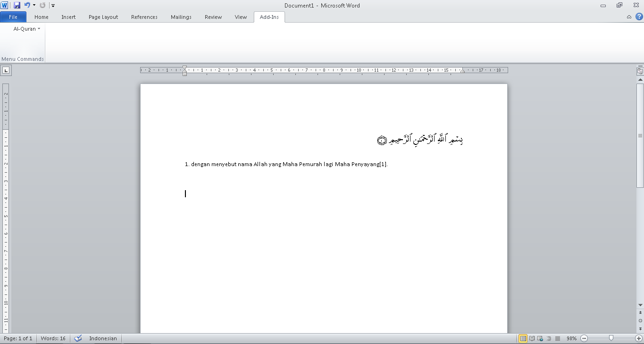Screen dimensions: 644x344
Task: Switch to the Insert tab
Action: pos(68,17)
